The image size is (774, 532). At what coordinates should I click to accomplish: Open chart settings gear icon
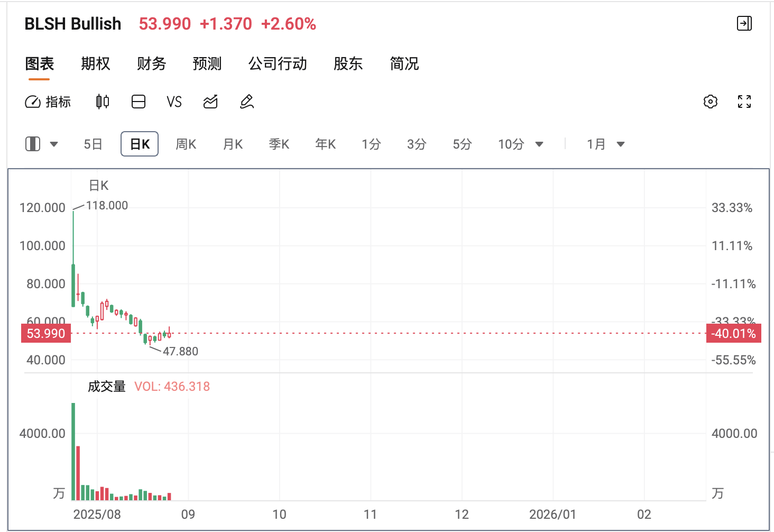click(x=711, y=102)
